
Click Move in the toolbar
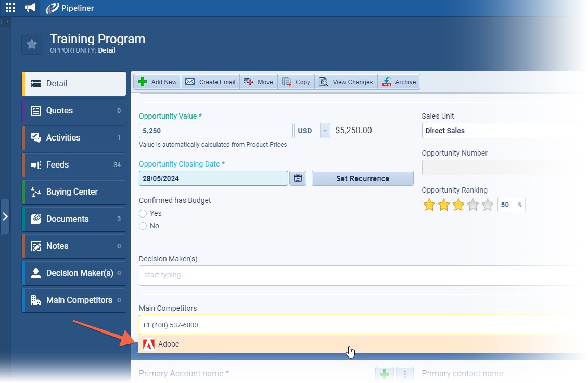(259, 82)
